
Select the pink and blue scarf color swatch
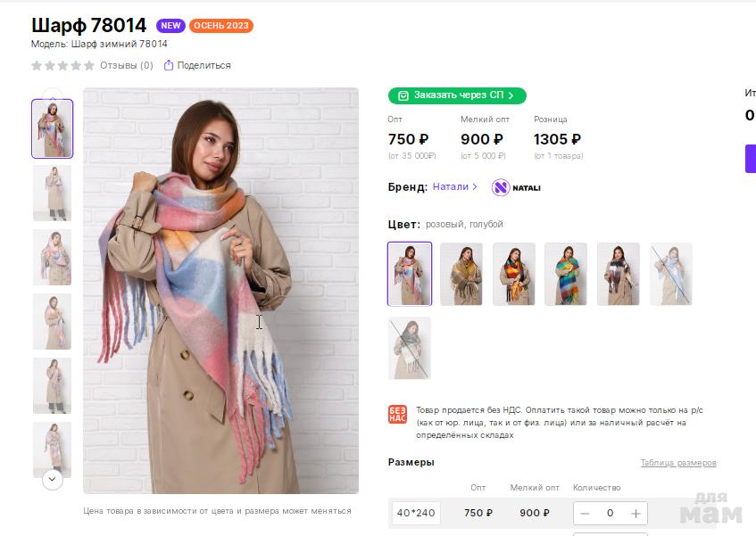410,274
